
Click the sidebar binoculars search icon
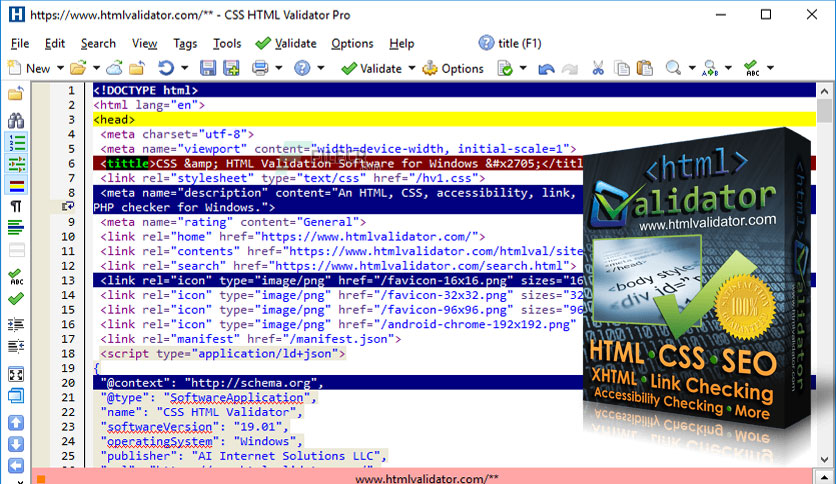pyautogui.click(x=16, y=119)
